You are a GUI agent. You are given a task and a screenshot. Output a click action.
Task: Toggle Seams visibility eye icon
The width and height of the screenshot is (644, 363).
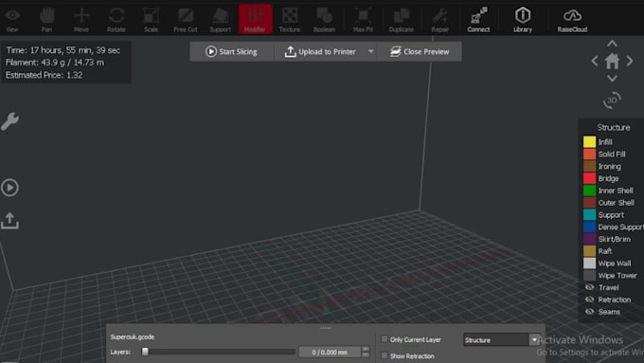(x=589, y=312)
